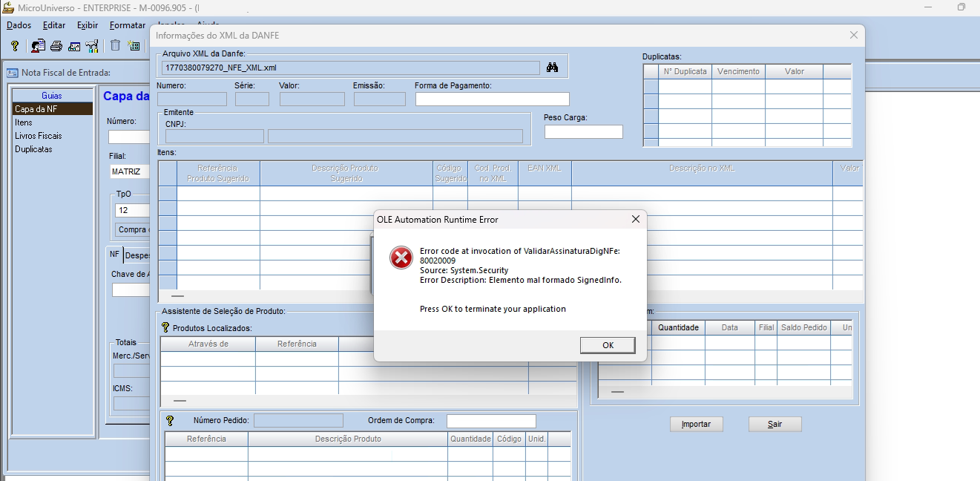Click help icon beside Número Pedido

click(x=170, y=421)
